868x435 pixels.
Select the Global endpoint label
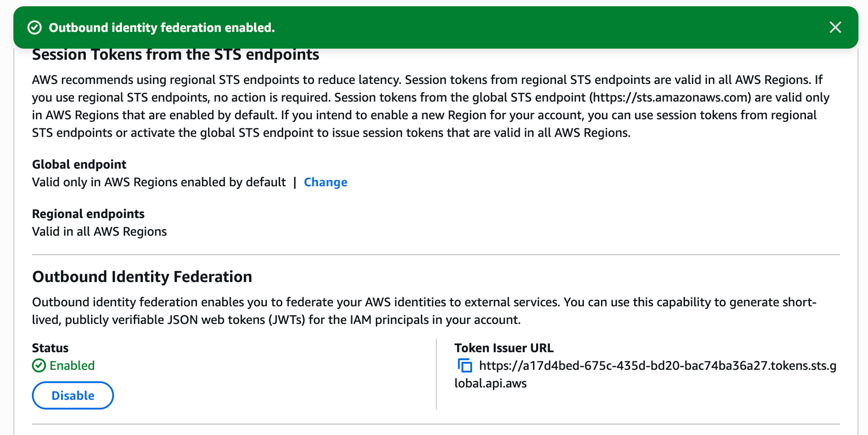pyautogui.click(x=79, y=164)
